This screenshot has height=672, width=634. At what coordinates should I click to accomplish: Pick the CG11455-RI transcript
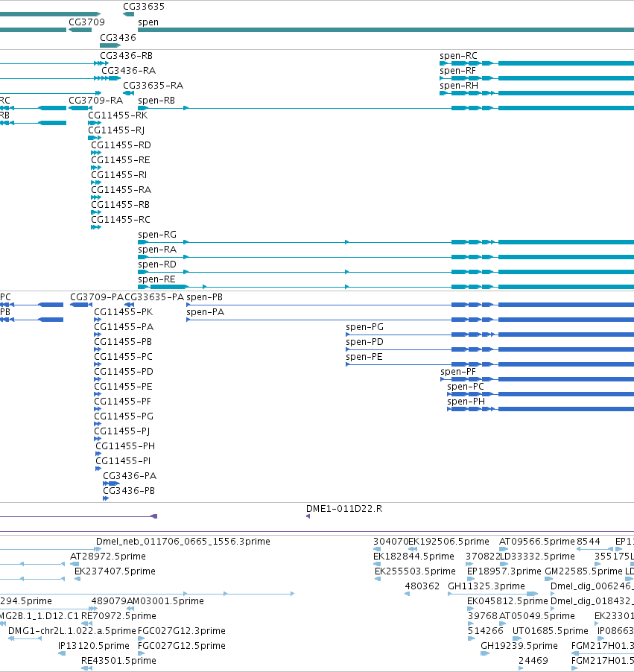click(x=118, y=175)
